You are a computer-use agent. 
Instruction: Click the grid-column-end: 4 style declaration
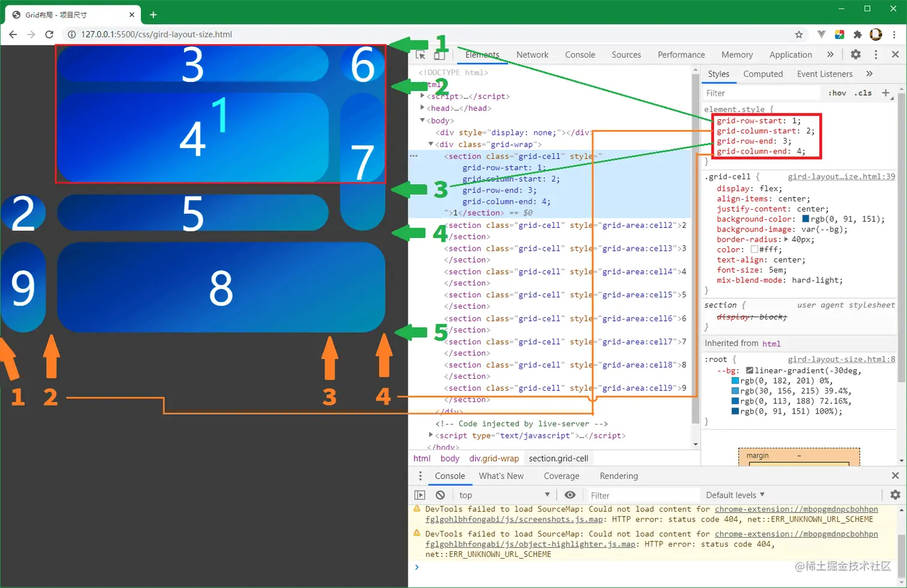pos(761,151)
